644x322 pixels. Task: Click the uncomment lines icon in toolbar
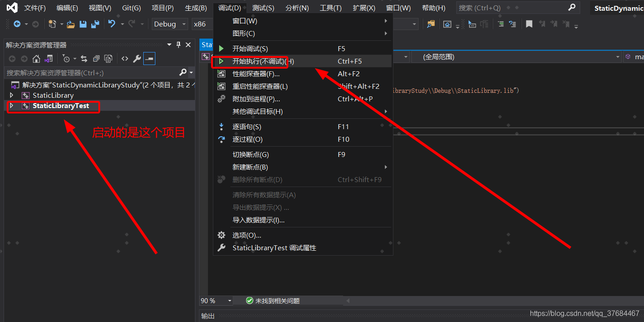[512, 24]
